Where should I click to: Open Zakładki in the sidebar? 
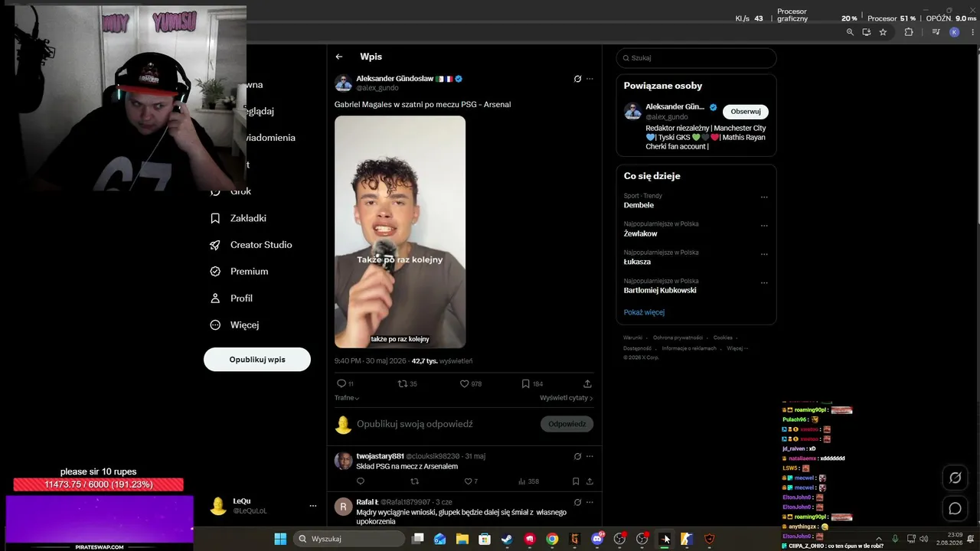tap(238, 218)
